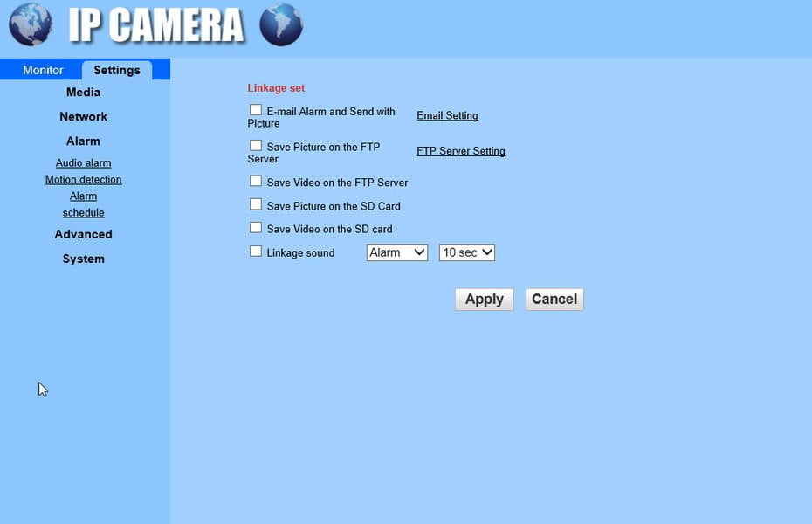Go to Motion detection page
Viewport: 812px width, 524px height.
[x=83, y=180]
